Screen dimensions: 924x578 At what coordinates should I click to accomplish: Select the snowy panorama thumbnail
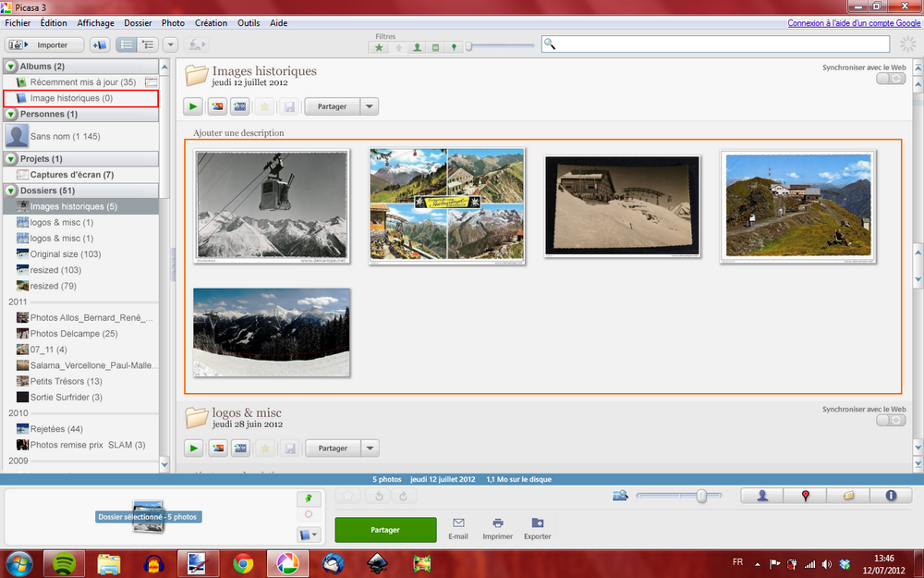point(272,333)
